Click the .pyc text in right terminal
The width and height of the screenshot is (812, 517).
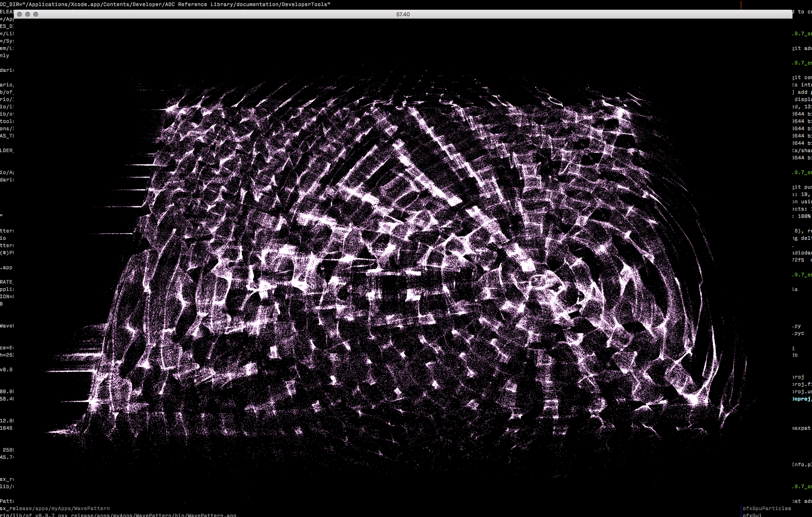(x=798, y=333)
